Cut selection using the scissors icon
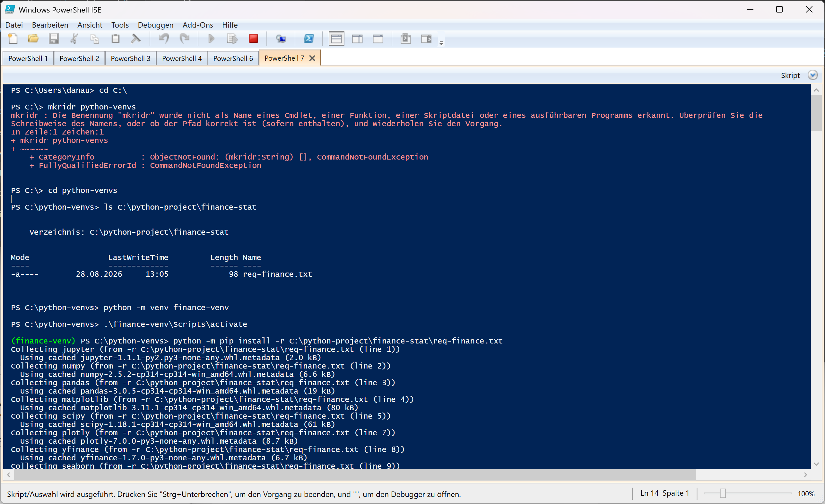The image size is (825, 504). tap(74, 39)
